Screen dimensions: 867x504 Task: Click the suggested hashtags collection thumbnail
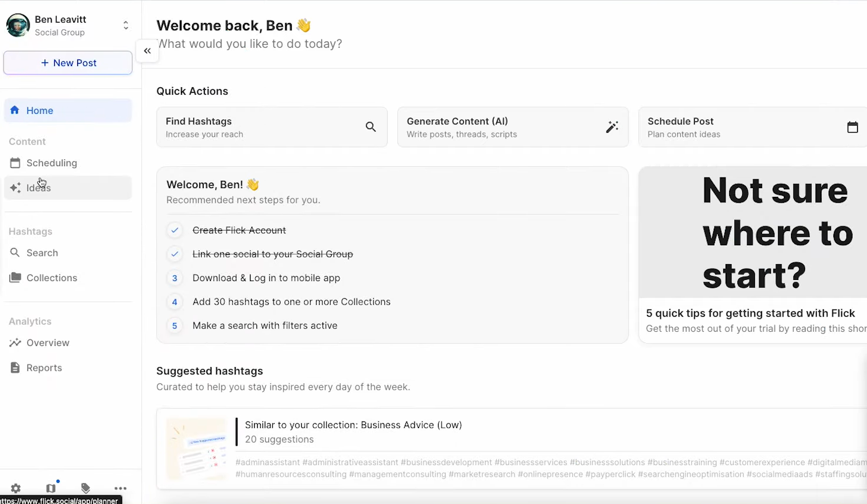click(x=197, y=449)
